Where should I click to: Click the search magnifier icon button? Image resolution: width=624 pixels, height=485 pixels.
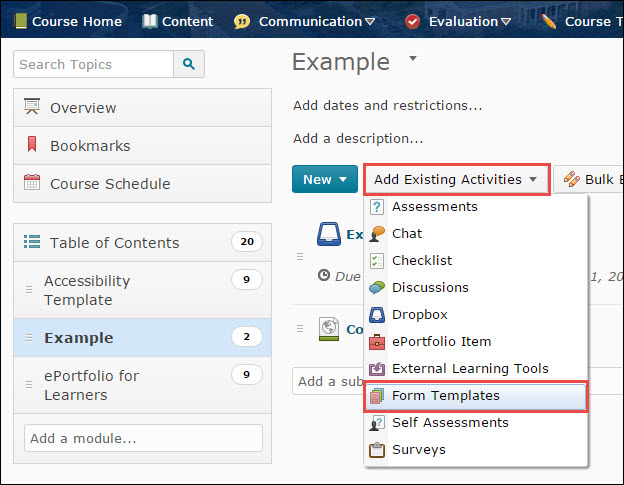coord(188,64)
